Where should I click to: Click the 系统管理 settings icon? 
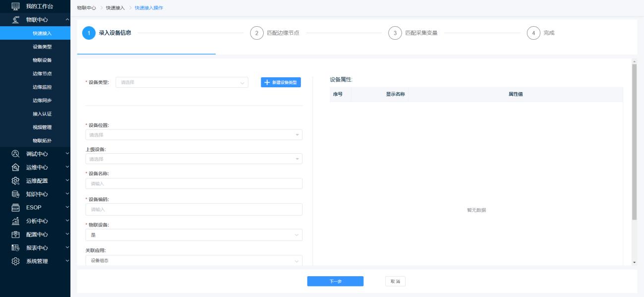coord(15,261)
